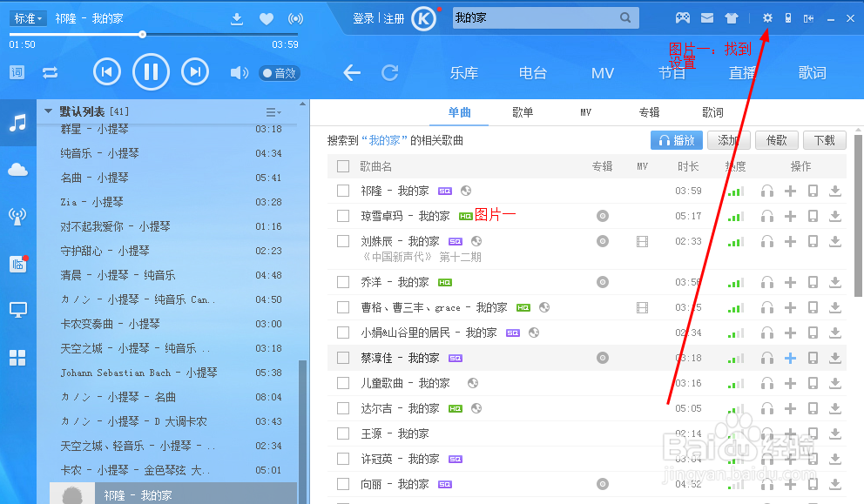Open album disc icon for 琼雪卓玛 - 我的家

(603, 216)
